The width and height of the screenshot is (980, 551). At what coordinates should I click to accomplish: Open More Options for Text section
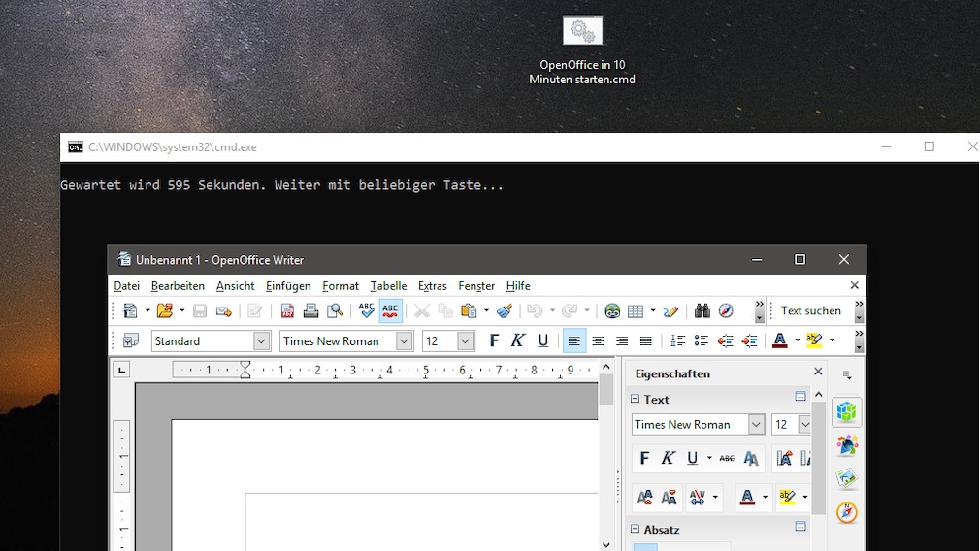(x=800, y=396)
